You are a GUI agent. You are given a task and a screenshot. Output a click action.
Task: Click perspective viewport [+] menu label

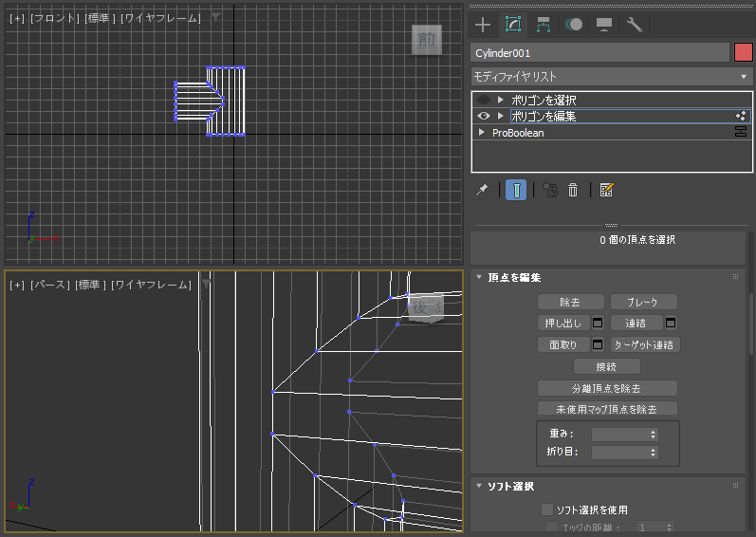click(x=17, y=285)
